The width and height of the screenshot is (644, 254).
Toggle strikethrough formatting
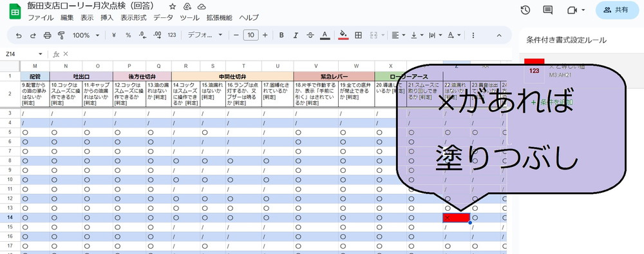[310, 35]
